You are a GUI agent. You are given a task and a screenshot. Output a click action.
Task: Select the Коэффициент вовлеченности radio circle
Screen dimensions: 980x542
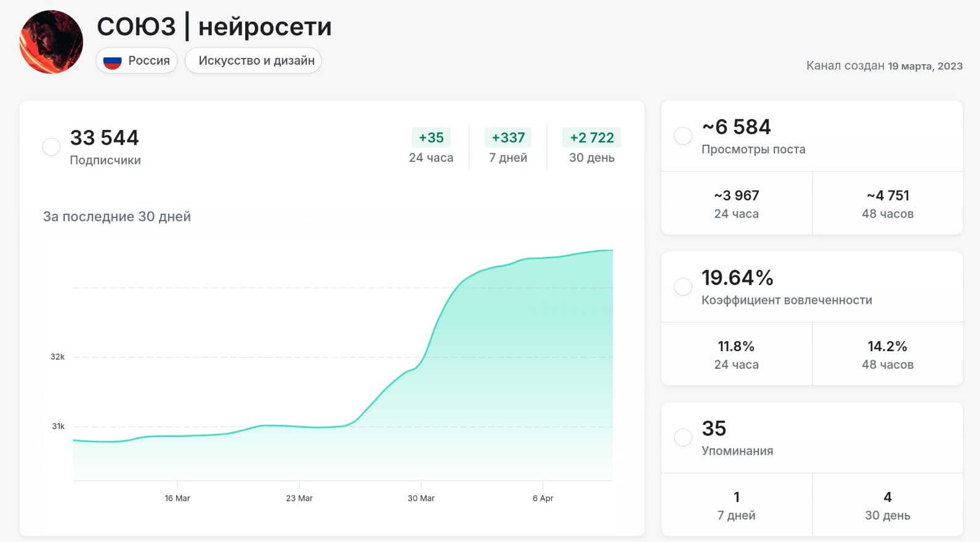tap(682, 286)
